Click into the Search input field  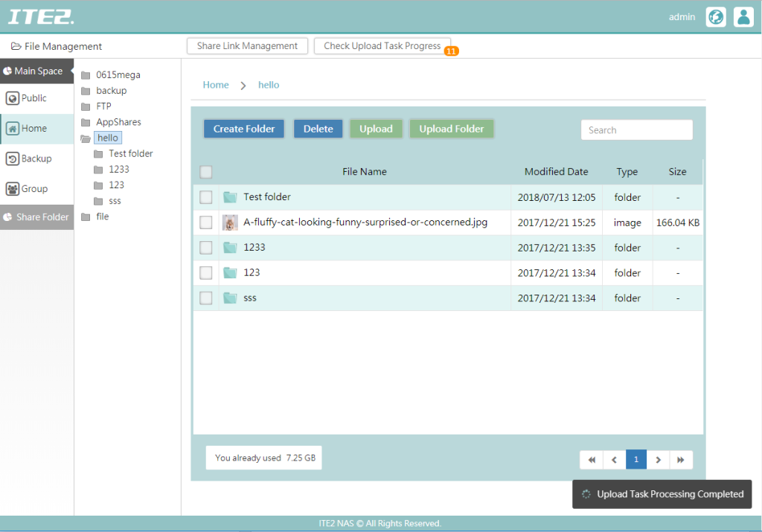636,130
